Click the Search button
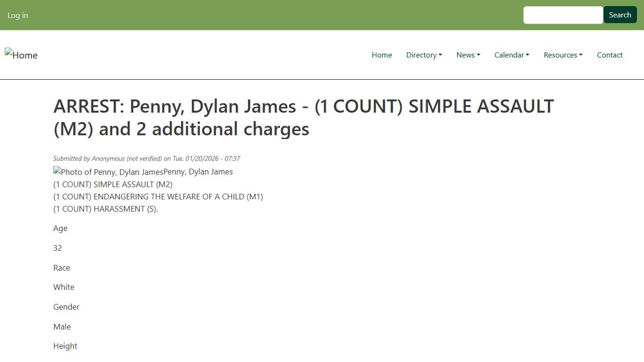 619,15
